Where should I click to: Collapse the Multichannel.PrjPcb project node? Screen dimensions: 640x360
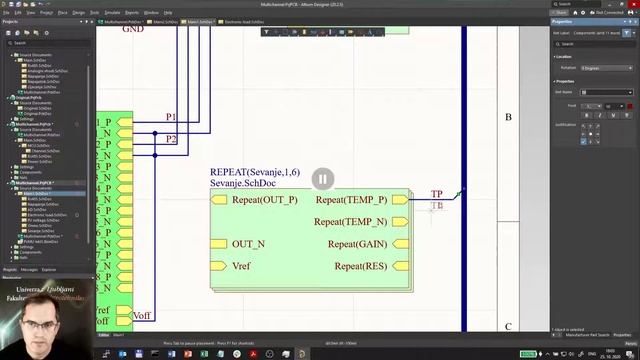[8, 124]
